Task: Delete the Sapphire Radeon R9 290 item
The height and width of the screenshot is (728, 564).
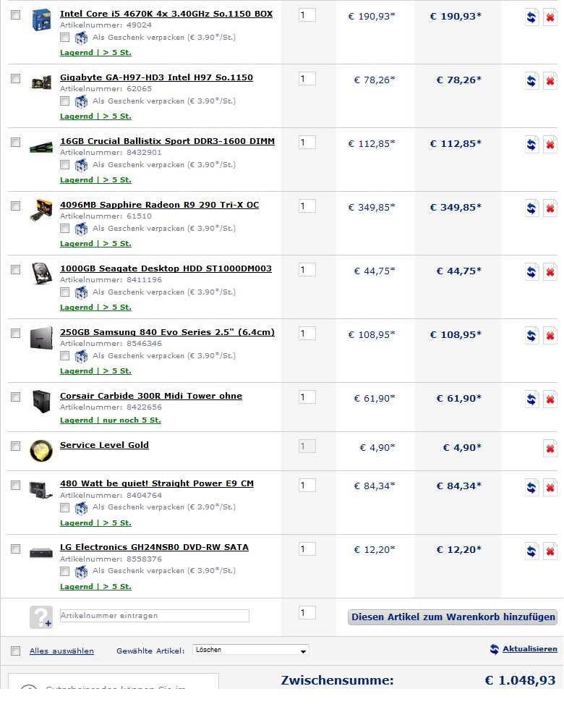Action: 550,208
